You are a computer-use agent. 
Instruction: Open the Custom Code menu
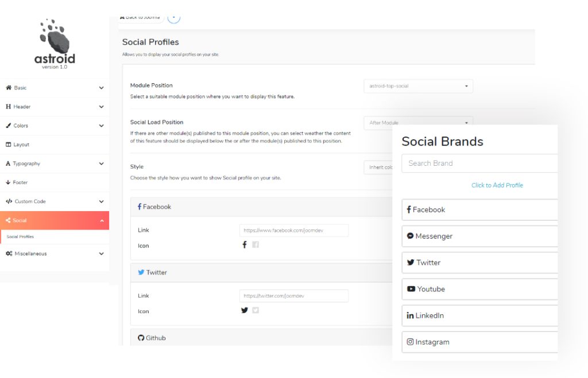tap(55, 201)
